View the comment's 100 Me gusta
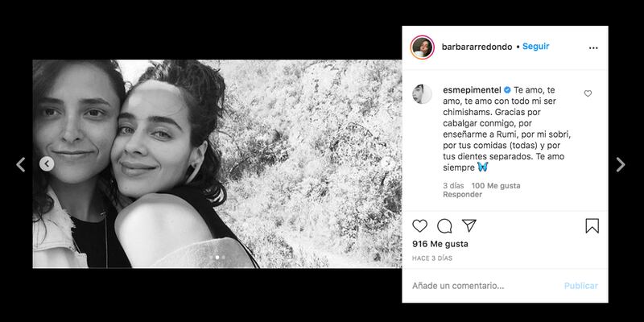 point(496,186)
